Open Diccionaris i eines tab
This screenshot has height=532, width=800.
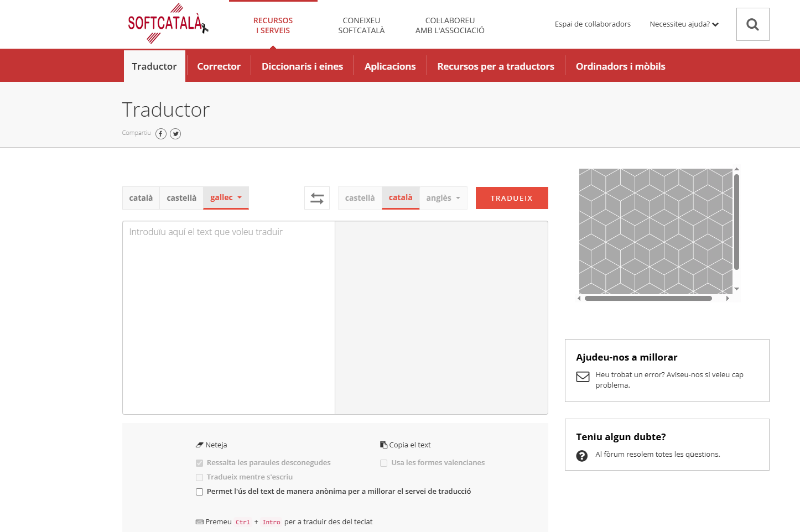tap(302, 66)
